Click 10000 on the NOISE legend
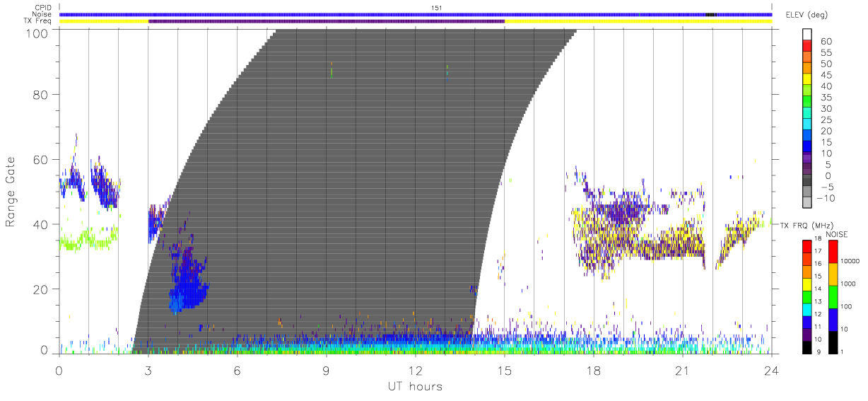This screenshot has height=401, width=868. coord(850,261)
